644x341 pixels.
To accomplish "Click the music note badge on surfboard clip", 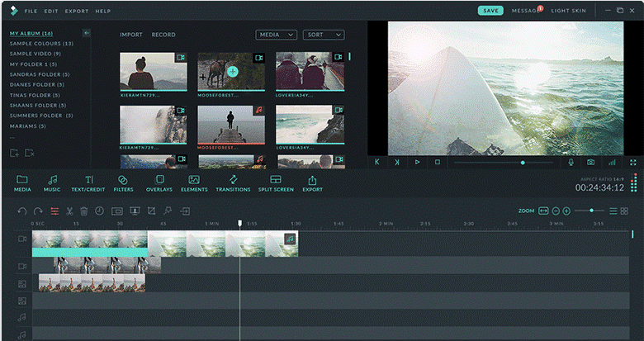I will point(291,239).
